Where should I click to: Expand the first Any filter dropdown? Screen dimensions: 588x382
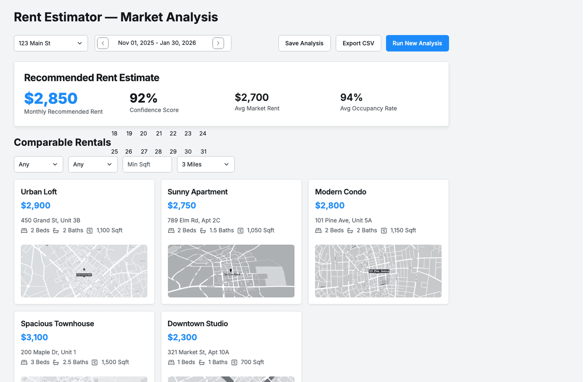[38, 164]
